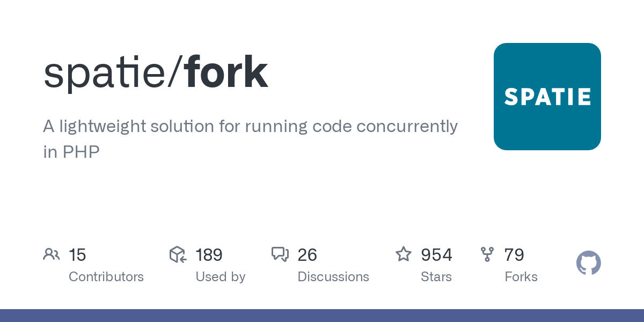Click the SPATIE logo avatar
This screenshot has height=322, width=644.
(x=547, y=97)
